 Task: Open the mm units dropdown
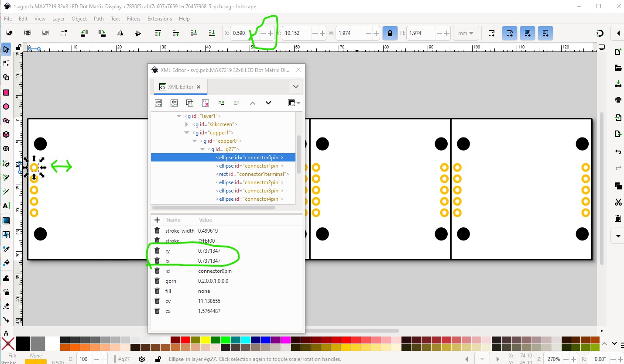tap(466, 33)
